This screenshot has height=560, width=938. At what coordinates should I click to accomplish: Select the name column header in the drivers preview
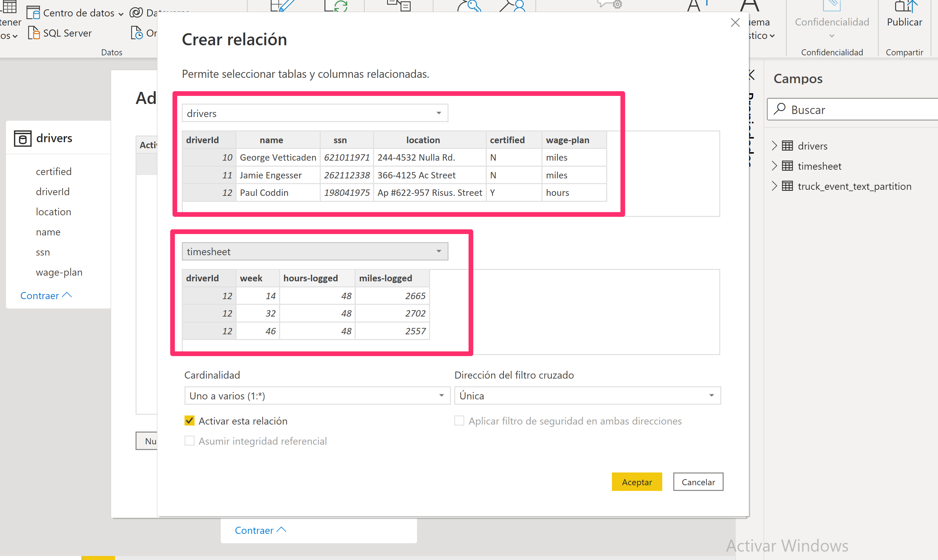click(x=278, y=140)
